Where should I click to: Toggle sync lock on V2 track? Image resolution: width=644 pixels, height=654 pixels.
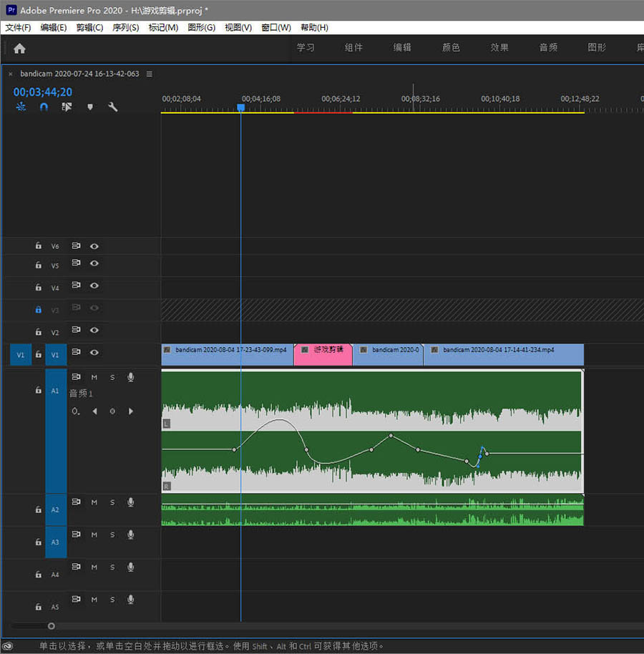76,329
